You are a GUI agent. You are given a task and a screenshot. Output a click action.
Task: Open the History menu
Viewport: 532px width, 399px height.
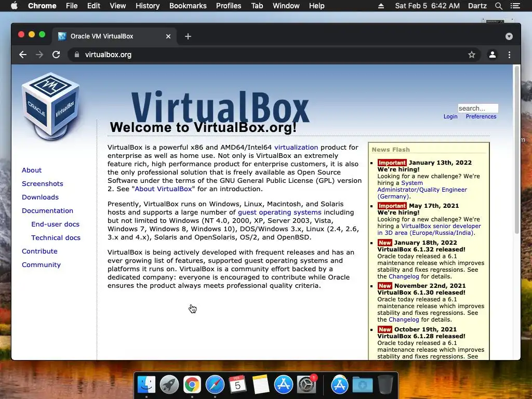coord(148,6)
